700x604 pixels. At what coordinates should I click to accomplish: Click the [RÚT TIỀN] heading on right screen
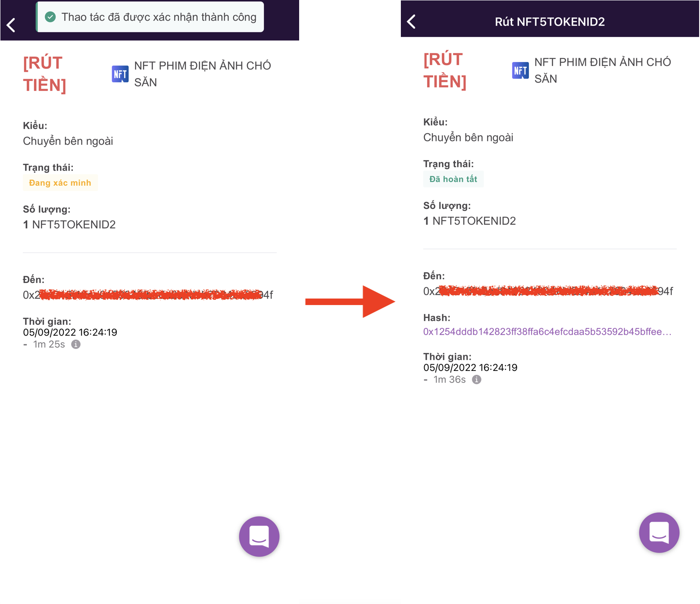pos(444,71)
